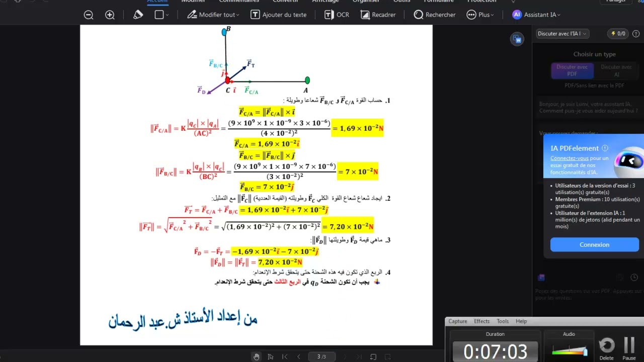Click the convert to Word floating icon
This screenshot has height=362, width=644.
[517, 39]
